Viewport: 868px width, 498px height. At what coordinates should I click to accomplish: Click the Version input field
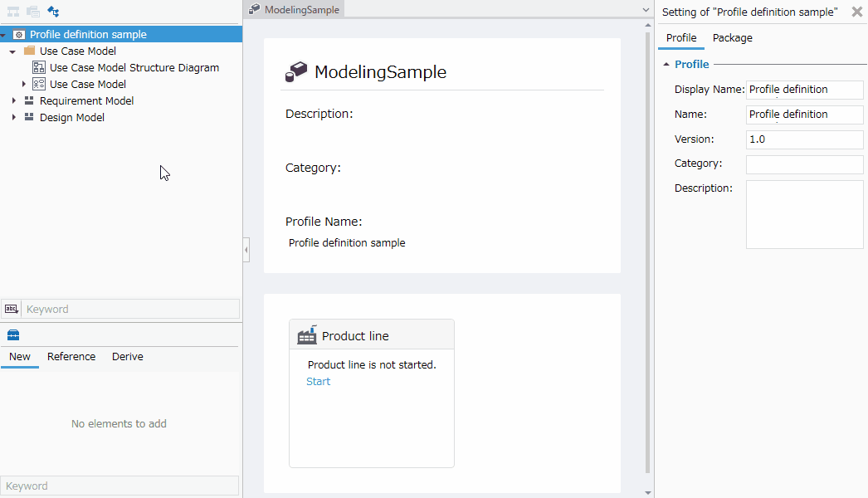tap(804, 139)
